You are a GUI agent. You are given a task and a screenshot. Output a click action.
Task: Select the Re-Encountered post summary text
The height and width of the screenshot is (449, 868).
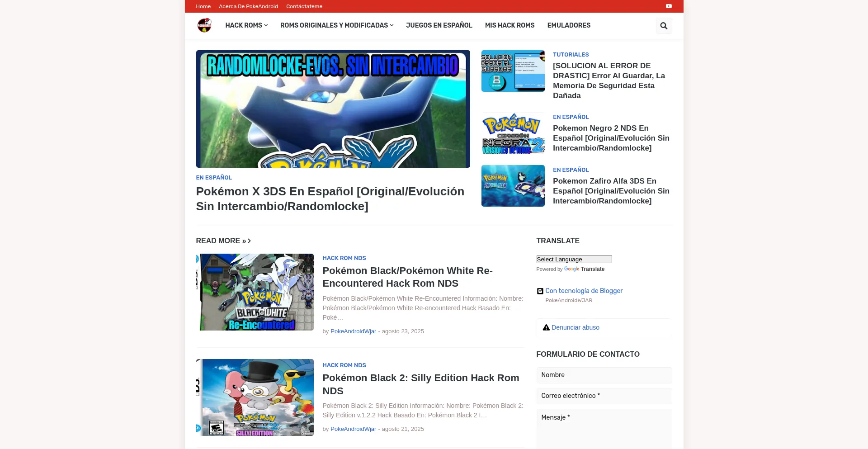tap(423, 308)
